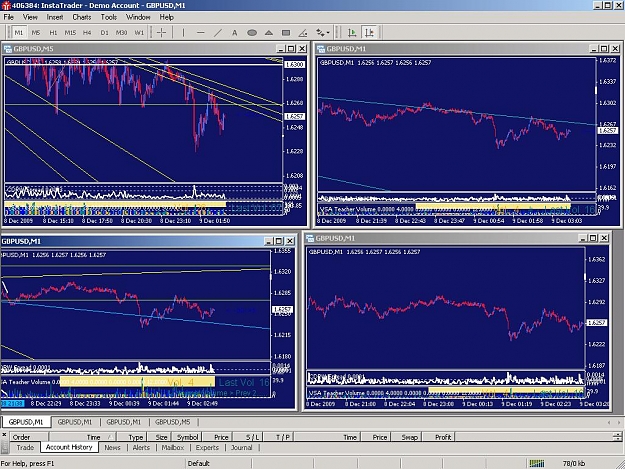
Task: Sort history by Swap column
Action: click(406, 437)
